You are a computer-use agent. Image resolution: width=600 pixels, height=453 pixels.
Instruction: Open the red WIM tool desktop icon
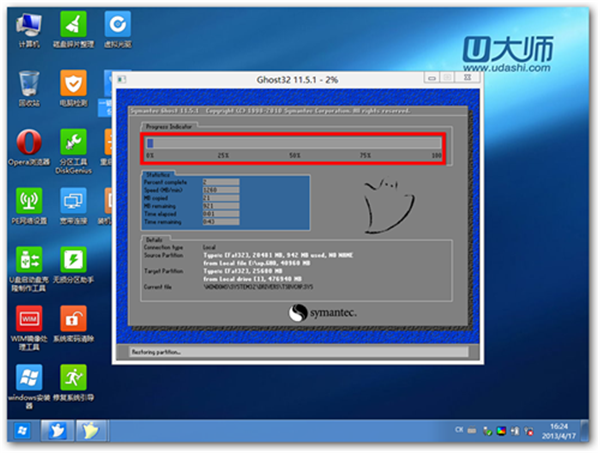30,318
